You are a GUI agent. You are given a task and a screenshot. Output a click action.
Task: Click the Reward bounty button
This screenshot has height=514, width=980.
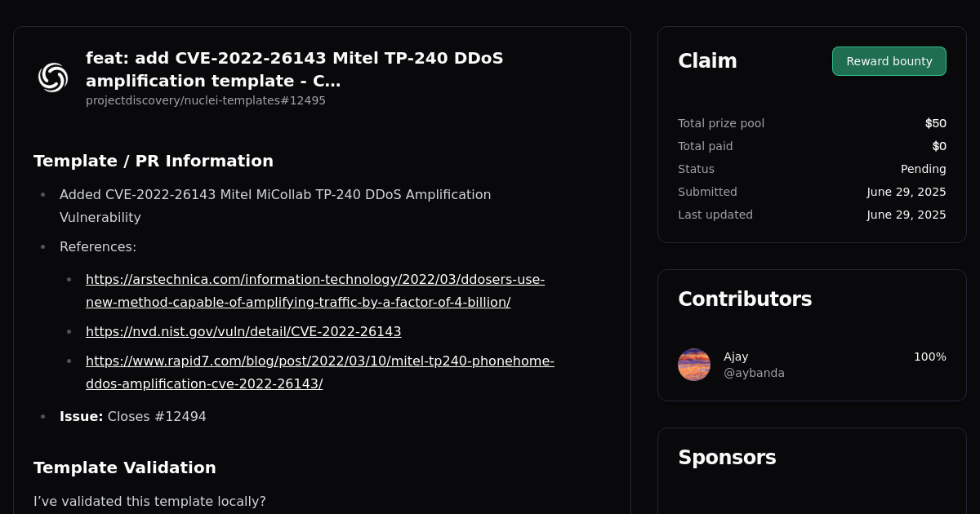coord(889,61)
